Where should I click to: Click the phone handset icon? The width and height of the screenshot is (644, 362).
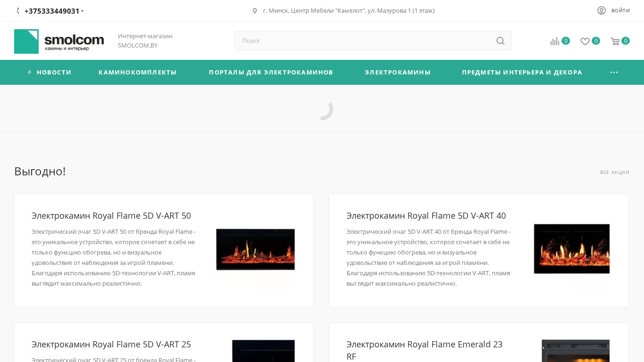[18, 11]
